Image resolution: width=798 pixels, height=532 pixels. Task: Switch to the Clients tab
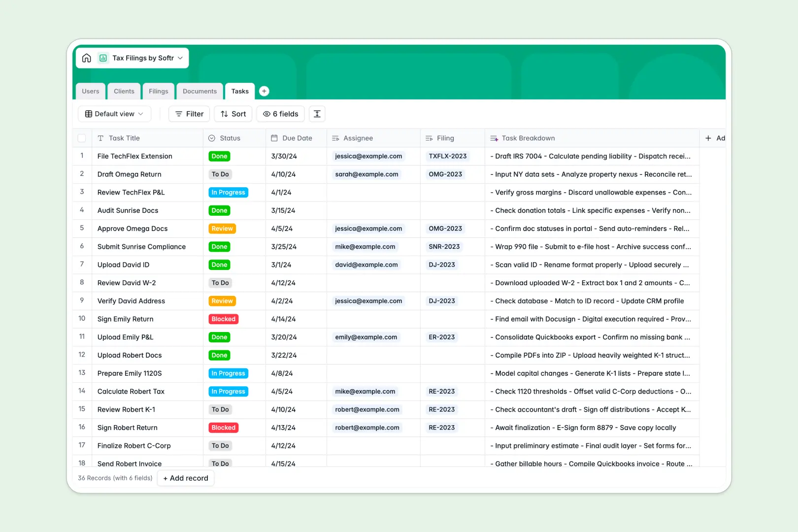(x=124, y=91)
